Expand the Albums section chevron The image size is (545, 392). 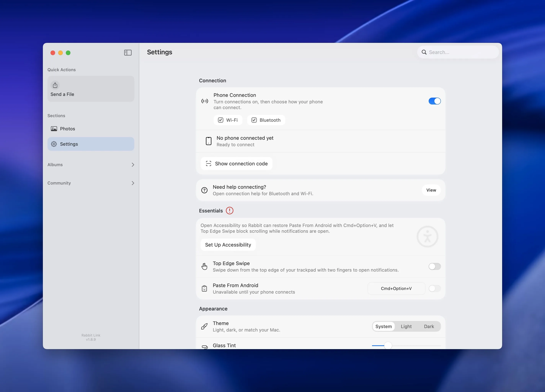click(133, 165)
